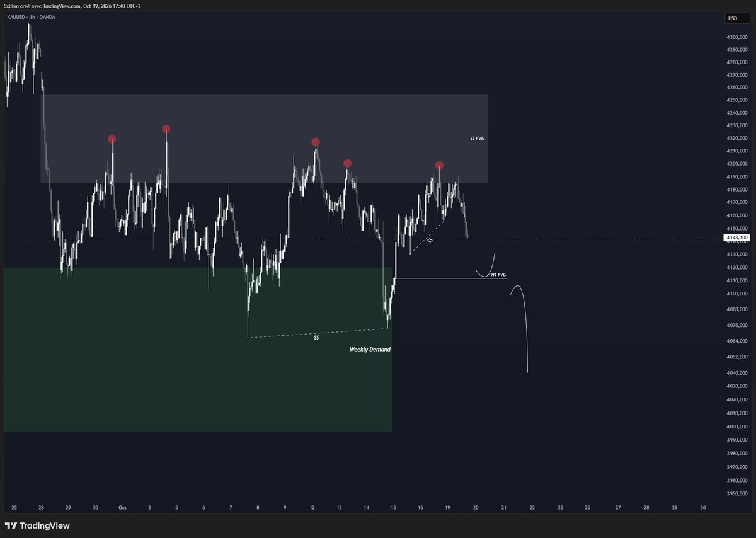The width and height of the screenshot is (756, 538).
Task: Click date 19 on the time axis
Action: [447, 507]
